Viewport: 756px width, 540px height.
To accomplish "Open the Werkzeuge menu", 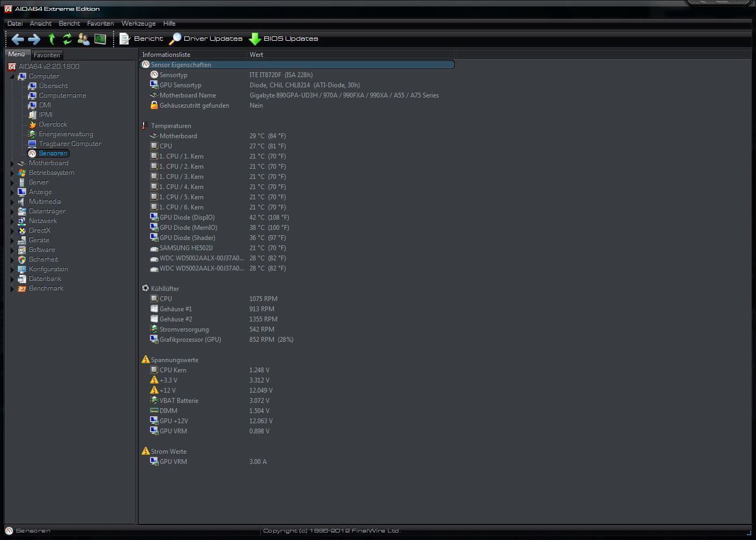I will [138, 24].
